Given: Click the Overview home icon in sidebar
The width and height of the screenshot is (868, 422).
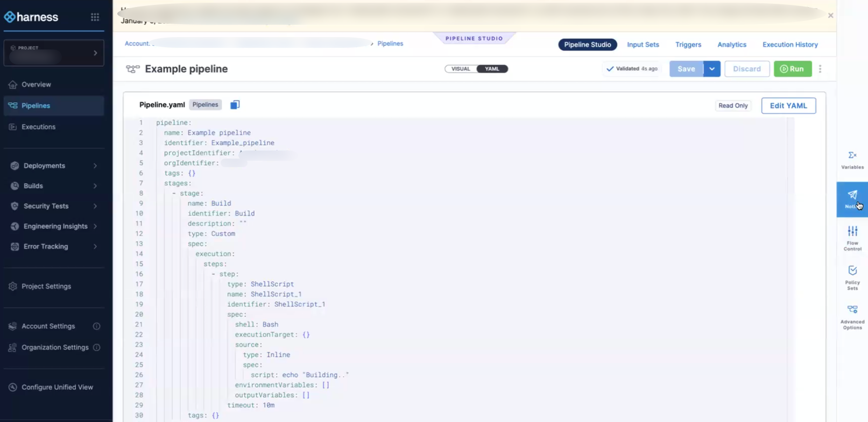Looking at the screenshot, I should (13, 84).
